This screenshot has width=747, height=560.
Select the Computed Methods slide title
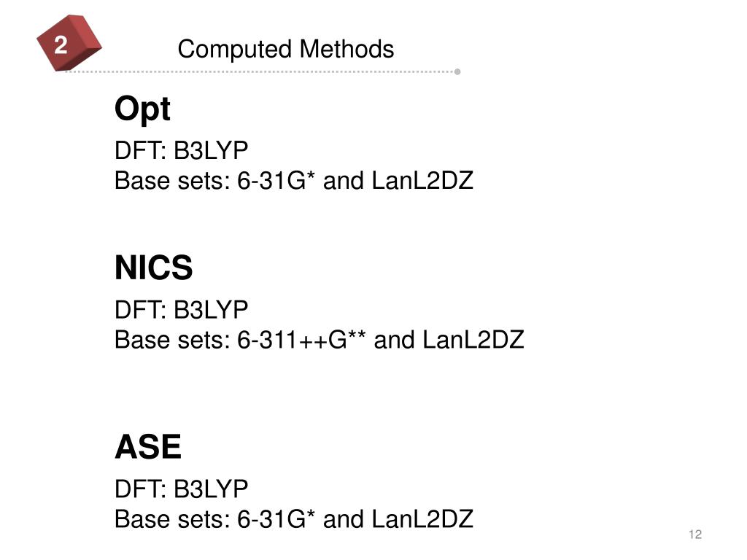tap(286, 50)
